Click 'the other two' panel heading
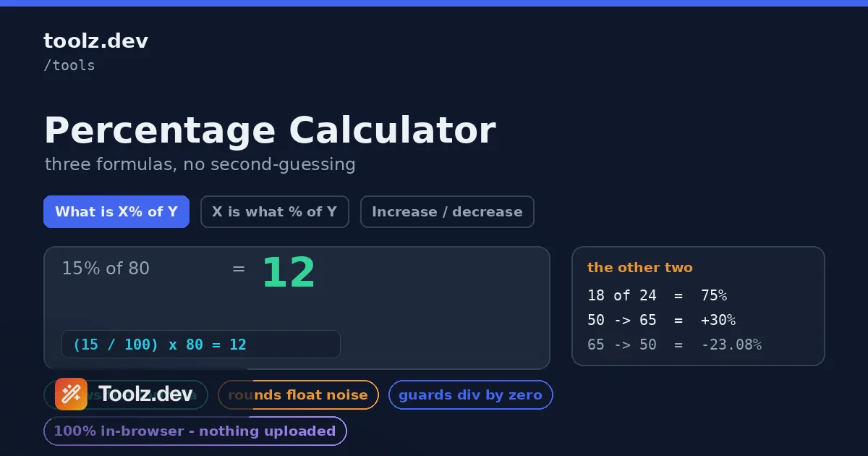Screen dimensions: 868x456 pyautogui.click(x=640, y=268)
